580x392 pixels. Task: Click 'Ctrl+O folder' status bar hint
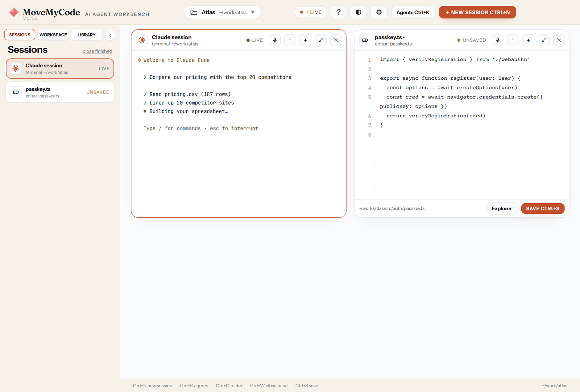pyautogui.click(x=229, y=386)
